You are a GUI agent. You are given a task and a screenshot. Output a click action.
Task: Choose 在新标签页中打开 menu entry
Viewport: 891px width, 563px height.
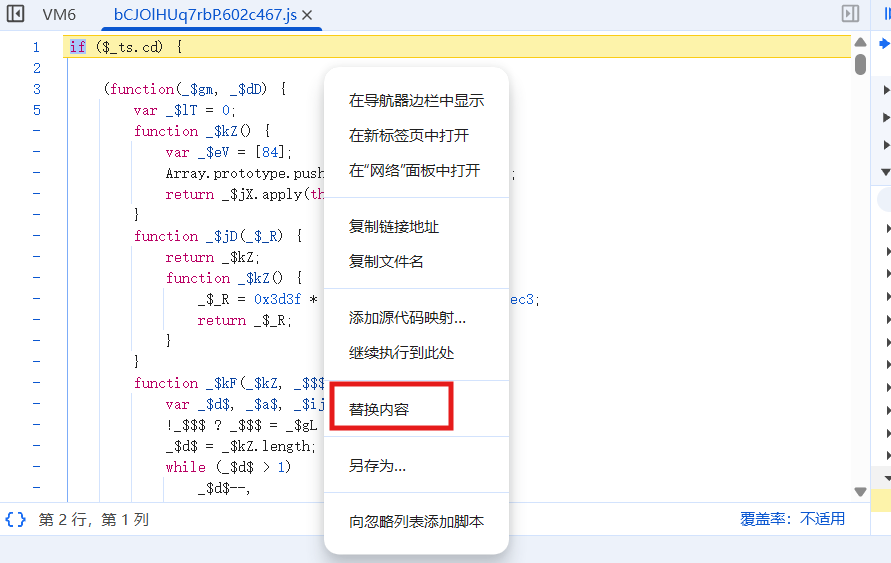408,136
